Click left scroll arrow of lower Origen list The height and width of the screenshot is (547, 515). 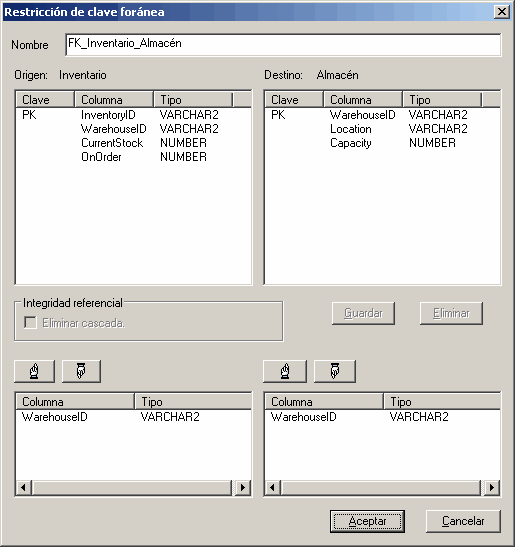pos(24,487)
